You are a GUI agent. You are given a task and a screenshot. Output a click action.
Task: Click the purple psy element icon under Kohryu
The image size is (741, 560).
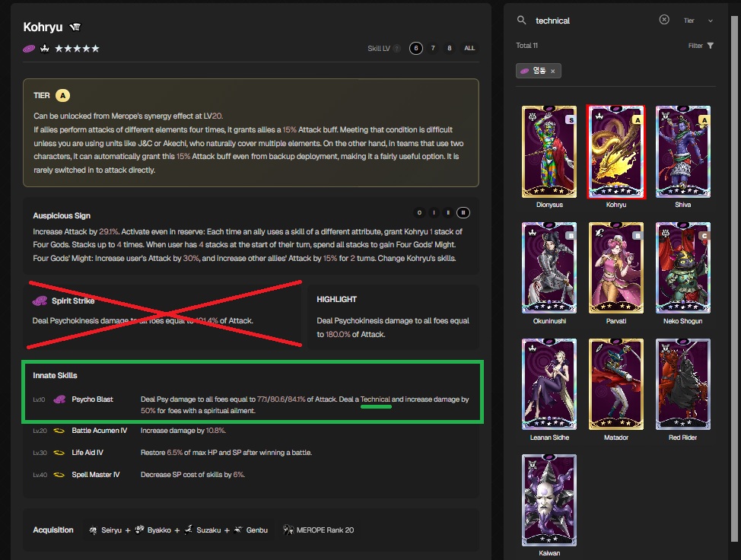[29, 48]
